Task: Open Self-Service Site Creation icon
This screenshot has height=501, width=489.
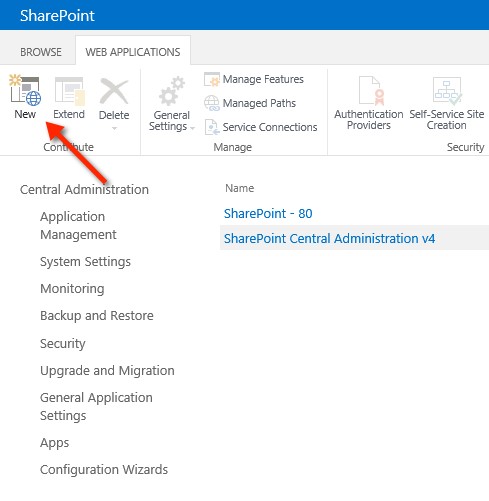Action: 447,90
